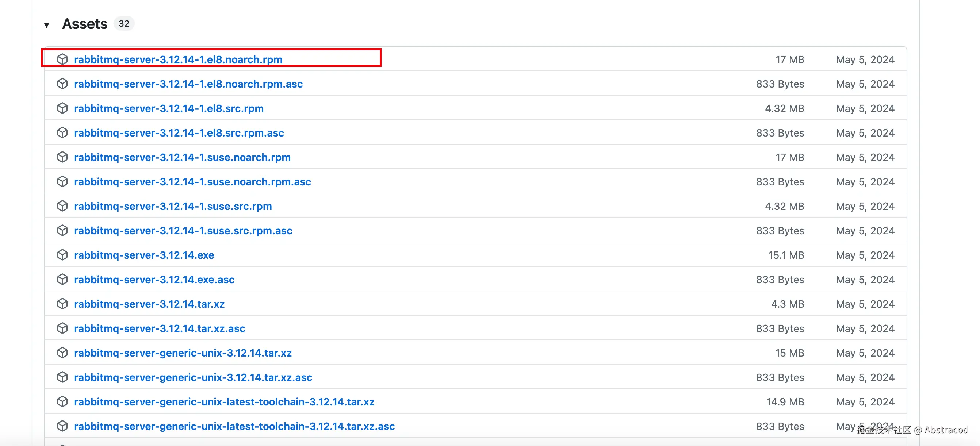Download rabbitmq-server-3.12.14.tar.xz source archive
This screenshot has width=980, height=446.
[x=149, y=304]
